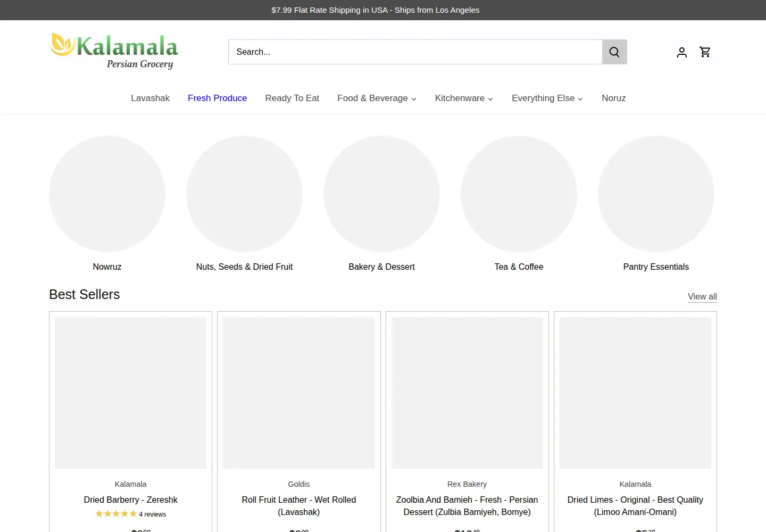Open the Lavashak menu item
Viewport: 766px width, 532px height.
coord(151,98)
